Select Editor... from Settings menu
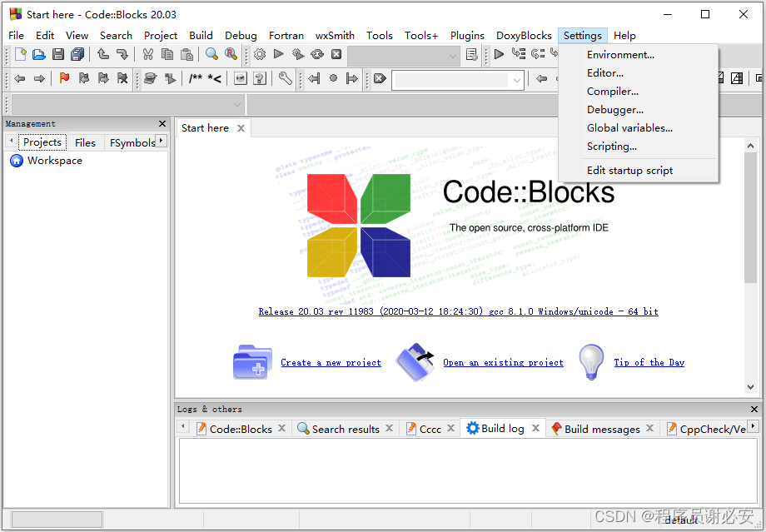The width and height of the screenshot is (766, 532). (604, 73)
